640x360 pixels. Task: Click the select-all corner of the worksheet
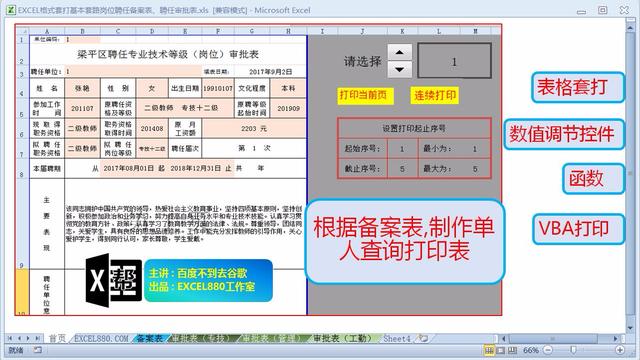(22, 31)
